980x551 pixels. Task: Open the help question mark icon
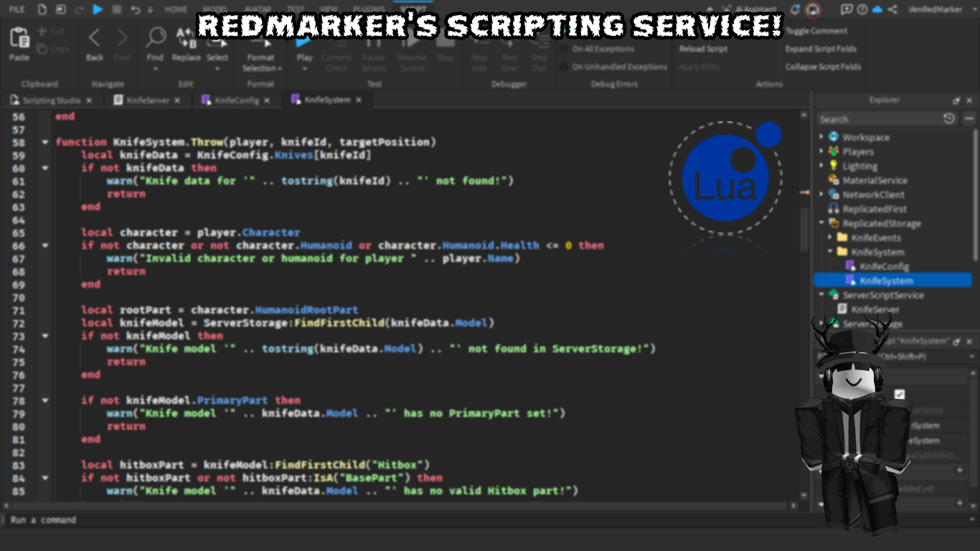tap(862, 9)
